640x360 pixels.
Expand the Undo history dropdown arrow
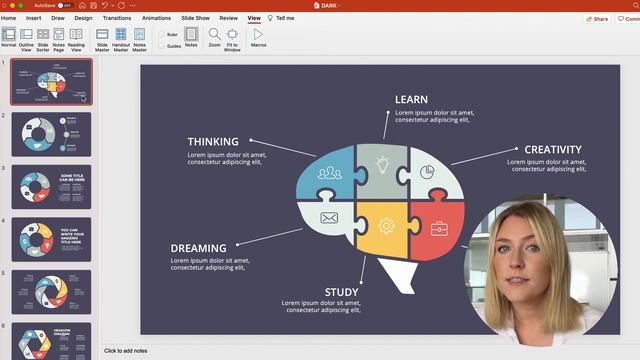click(x=113, y=6)
